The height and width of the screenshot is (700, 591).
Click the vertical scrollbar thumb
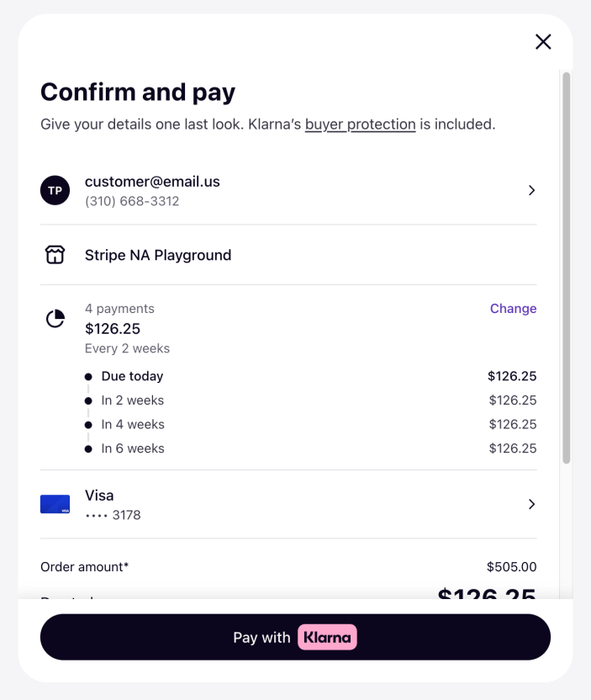(x=566, y=268)
